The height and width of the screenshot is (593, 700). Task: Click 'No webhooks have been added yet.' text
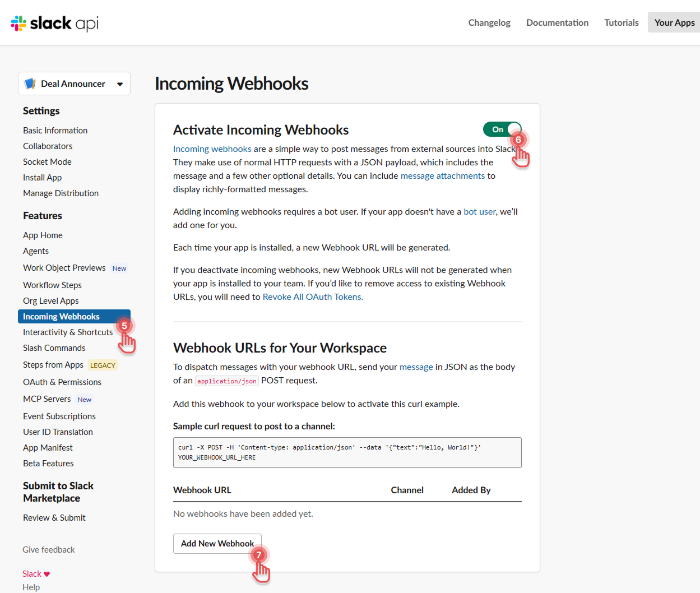point(243,513)
